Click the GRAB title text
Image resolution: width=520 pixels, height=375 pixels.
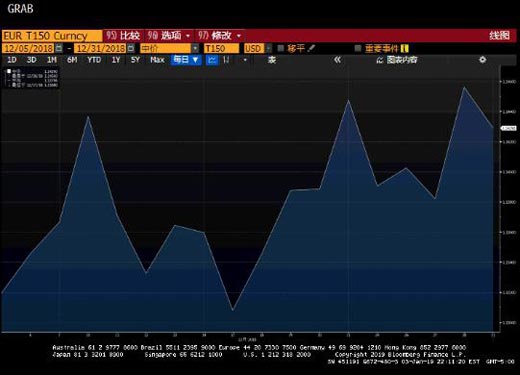click(20, 9)
